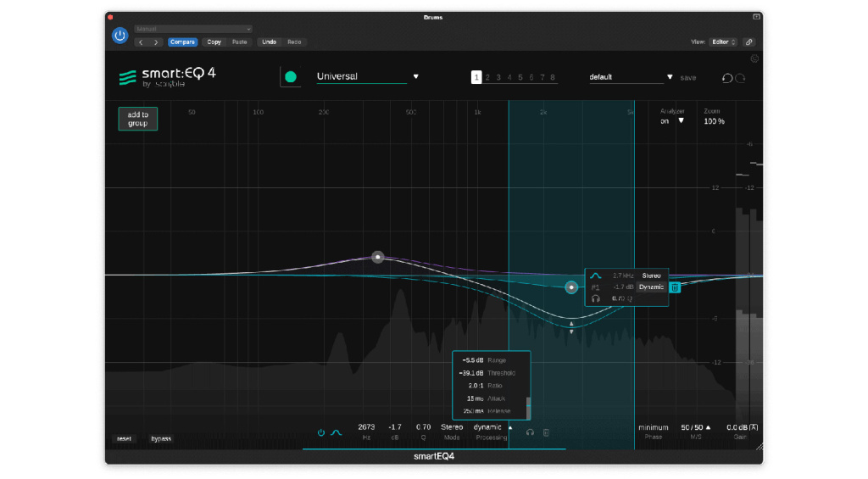The image size is (868, 479).
Task: Open the View Editor dropdown
Action: point(724,42)
